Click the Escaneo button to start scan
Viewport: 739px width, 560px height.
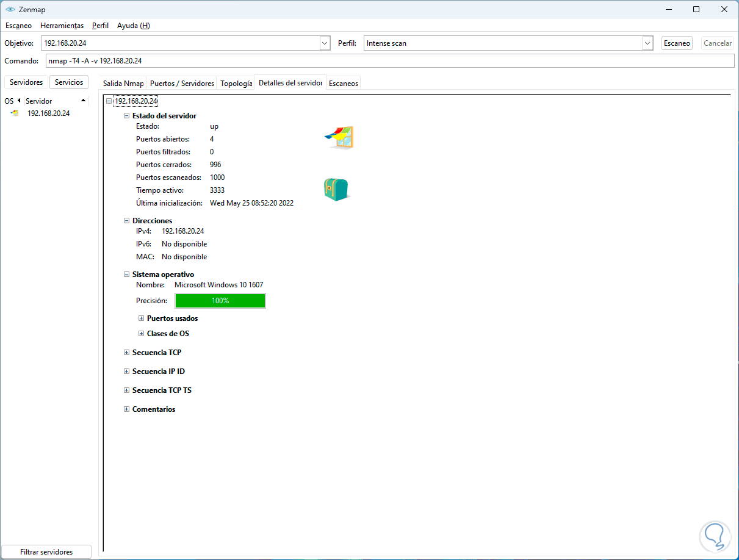pyautogui.click(x=677, y=43)
